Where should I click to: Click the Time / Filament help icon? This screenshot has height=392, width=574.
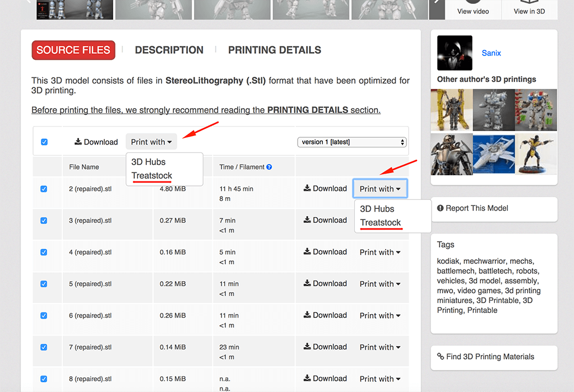point(270,167)
